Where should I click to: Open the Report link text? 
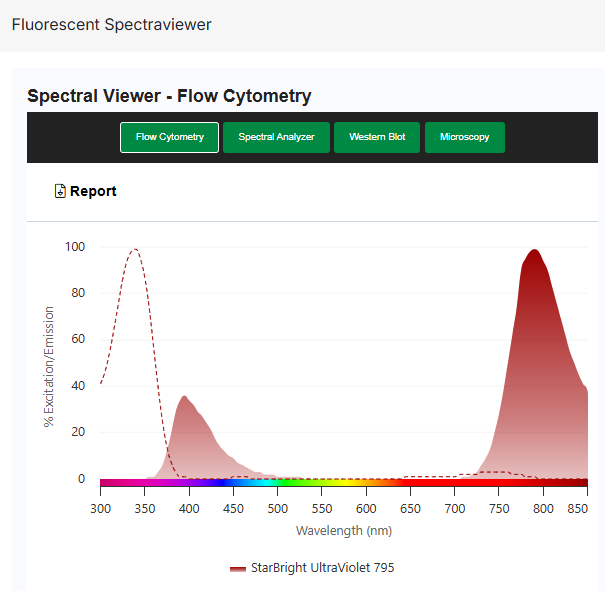pos(93,191)
